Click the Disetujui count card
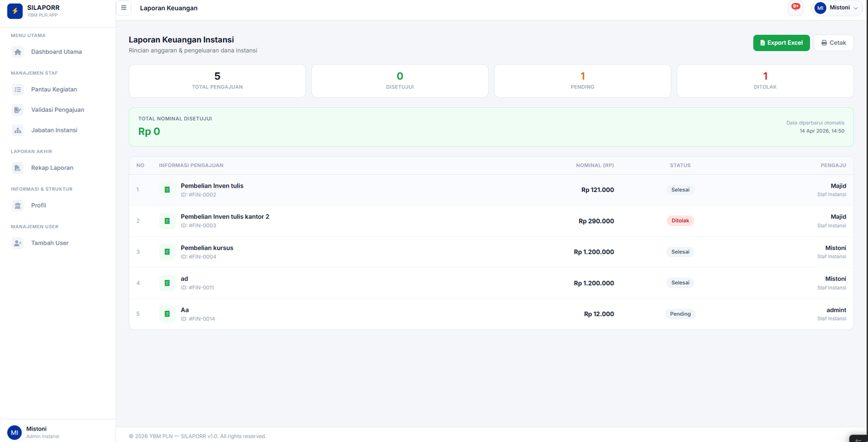Screen dimensions: 868x442 pos(400,81)
